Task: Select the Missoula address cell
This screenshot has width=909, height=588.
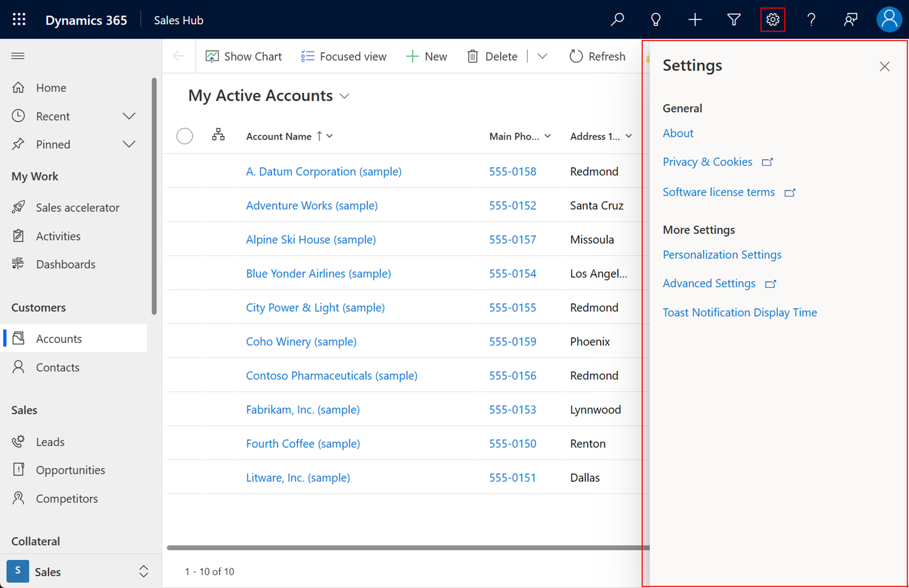Action: point(592,239)
